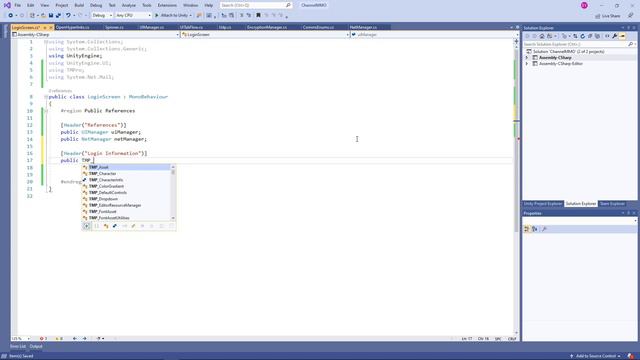Expand the Assembly-CSharp-Editor project node
Viewport: 640px width, 360px height.
pyautogui.click(x=527, y=64)
